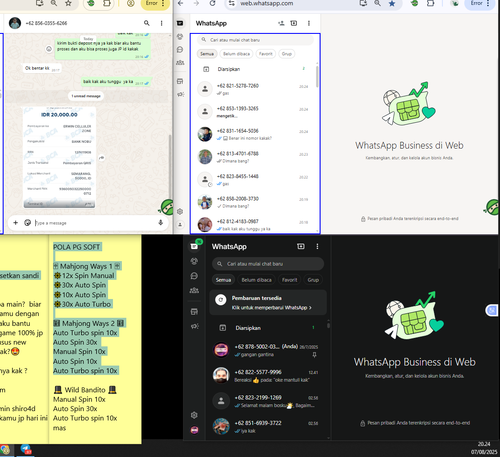Open the dark WhatsApp header three-dot menu
Screen dimensions: 500x457
[317, 246]
